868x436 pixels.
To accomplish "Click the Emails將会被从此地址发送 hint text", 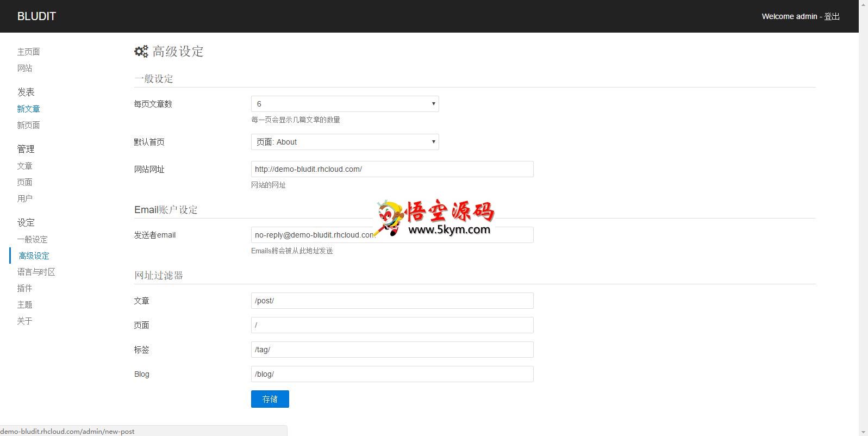I will [292, 251].
